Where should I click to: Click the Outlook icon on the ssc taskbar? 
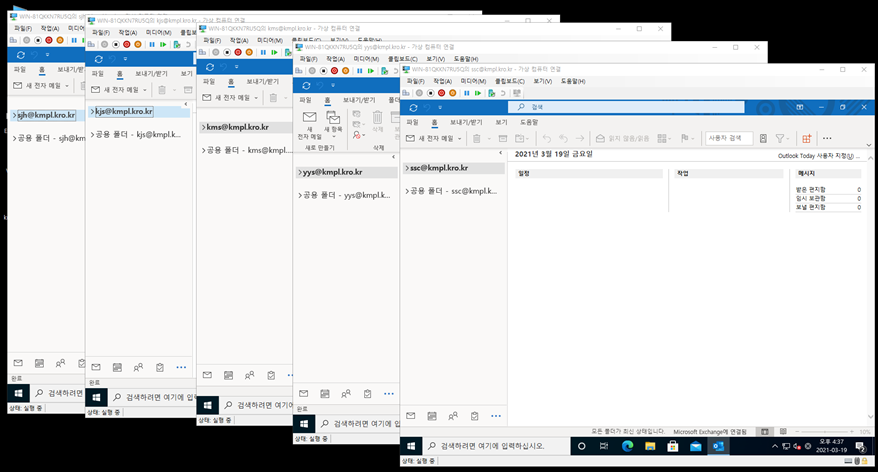coord(718,446)
